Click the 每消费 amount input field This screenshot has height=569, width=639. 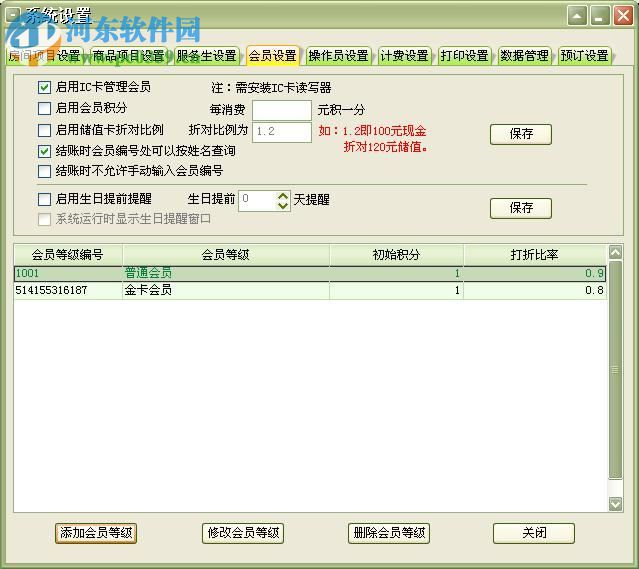coord(282,110)
